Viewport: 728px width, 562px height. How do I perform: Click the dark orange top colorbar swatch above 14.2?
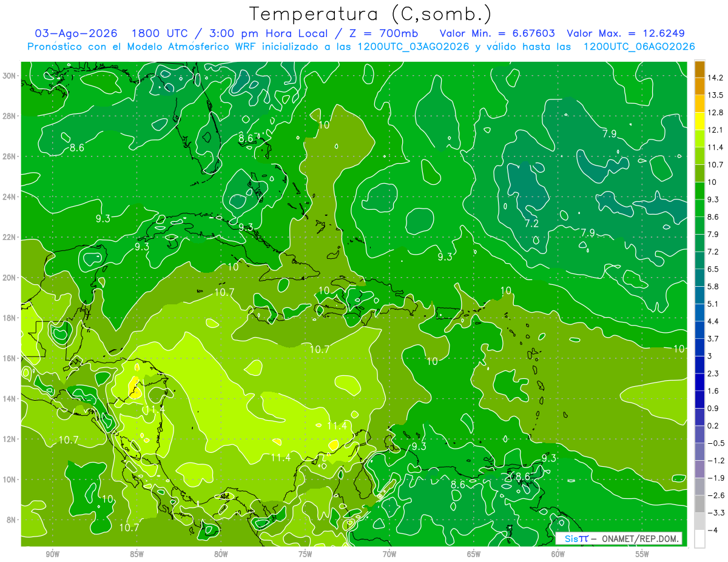[x=699, y=69]
